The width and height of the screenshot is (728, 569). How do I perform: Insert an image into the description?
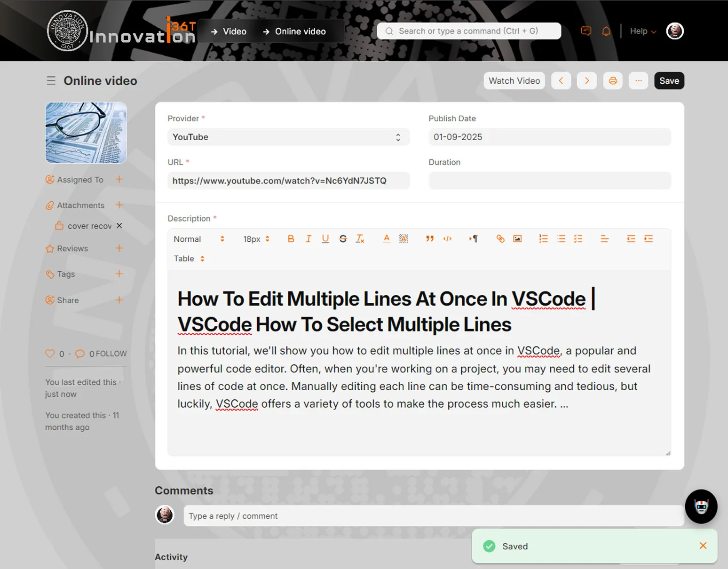coord(517,239)
